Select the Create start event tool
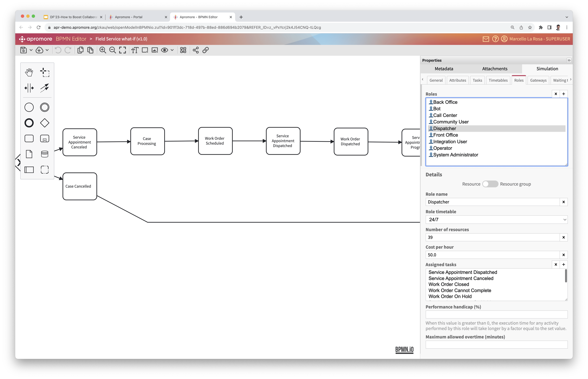The height and width of the screenshot is (379, 588). point(29,107)
